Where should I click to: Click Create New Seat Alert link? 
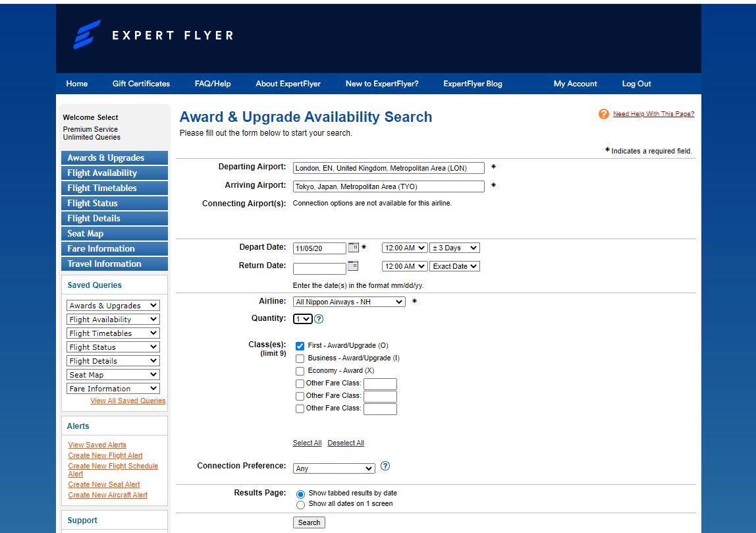click(x=103, y=484)
